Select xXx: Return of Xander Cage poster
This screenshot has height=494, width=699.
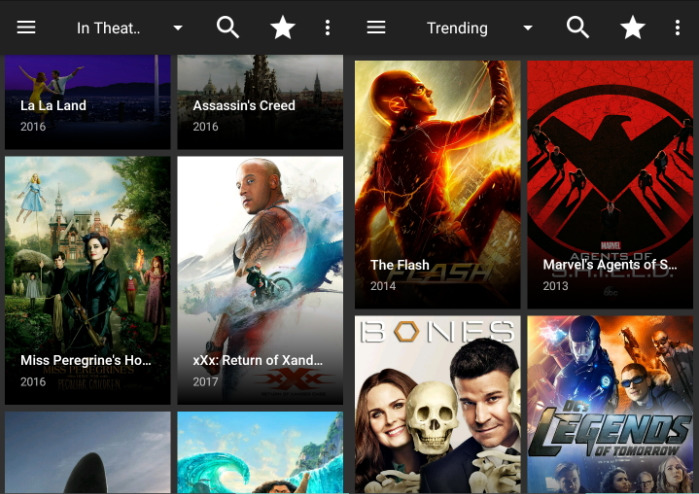click(x=260, y=280)
